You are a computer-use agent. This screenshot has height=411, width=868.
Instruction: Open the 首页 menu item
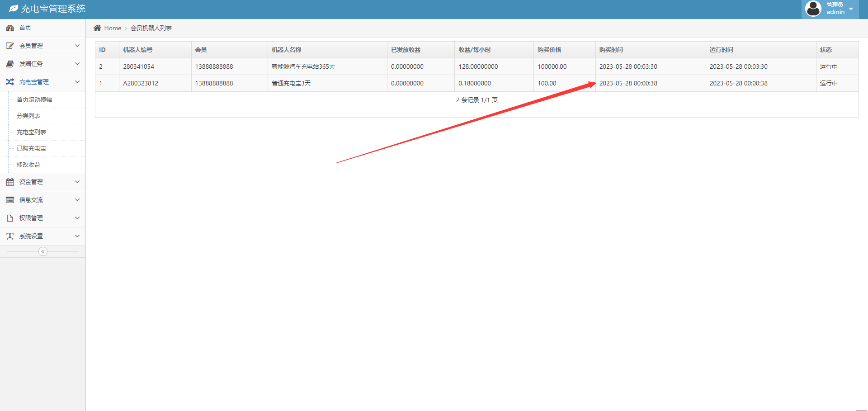click(x=42, y=28)
